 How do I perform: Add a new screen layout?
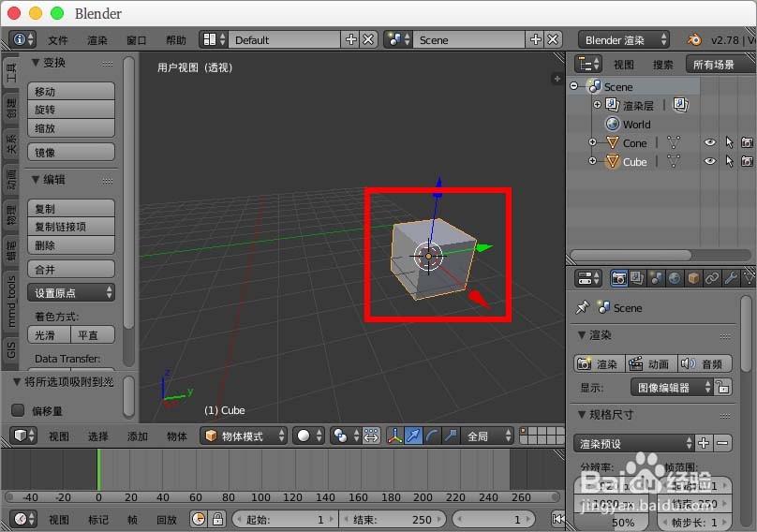tap(351, 39)
